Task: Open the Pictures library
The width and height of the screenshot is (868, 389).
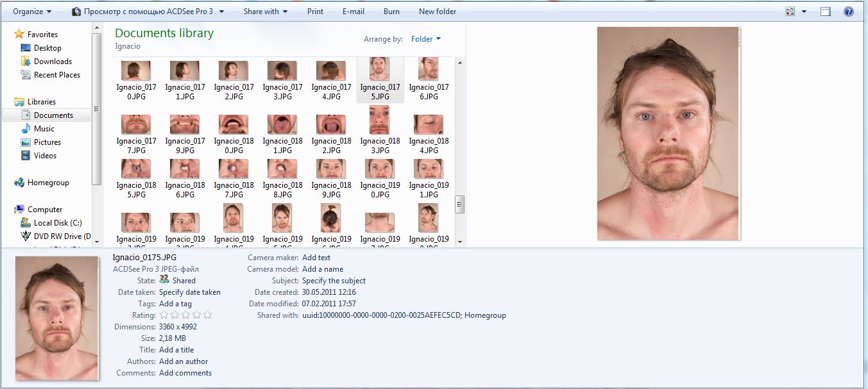Action: click(47, 142)
